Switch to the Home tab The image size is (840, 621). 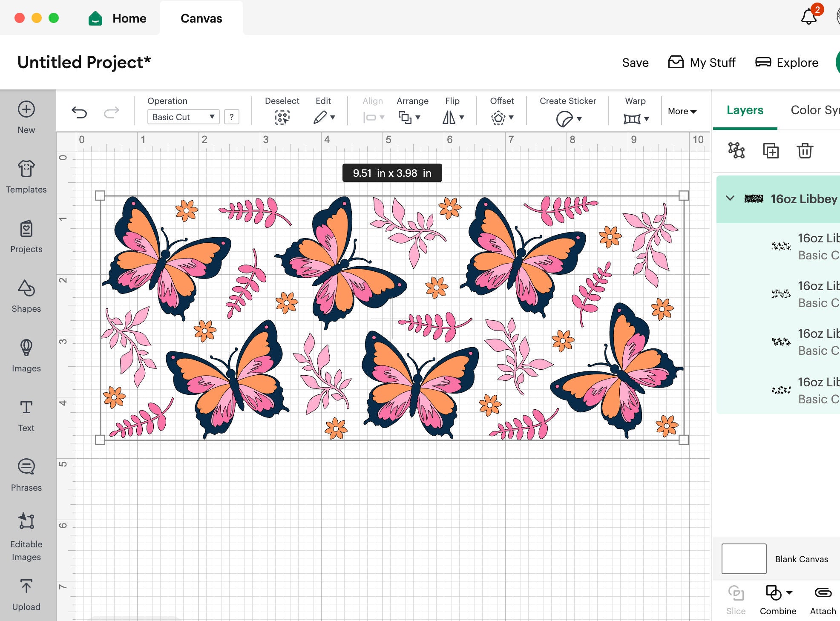[x=117, y=18]
